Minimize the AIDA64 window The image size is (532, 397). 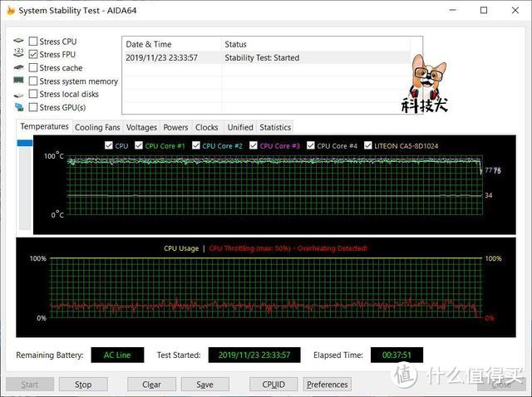452,10
